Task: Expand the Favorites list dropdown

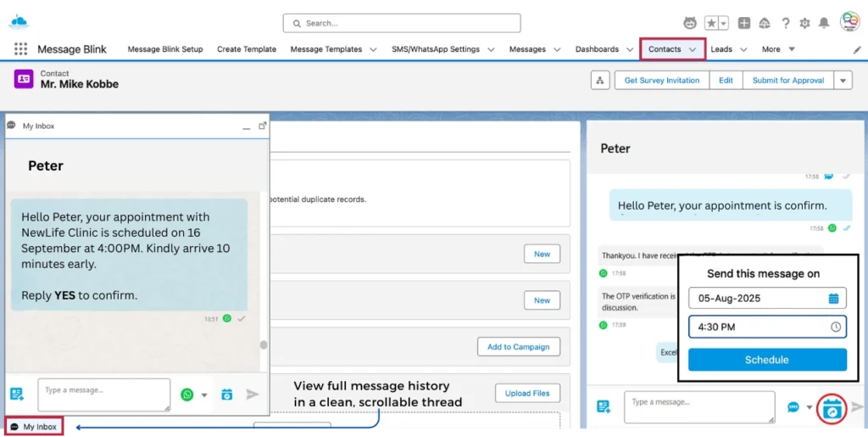Action: point(723,23)
